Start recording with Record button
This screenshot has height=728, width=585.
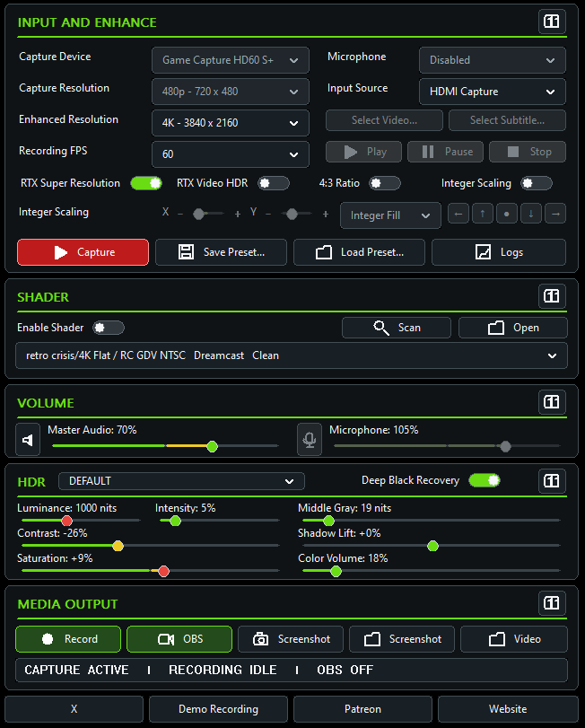[68, 639]
